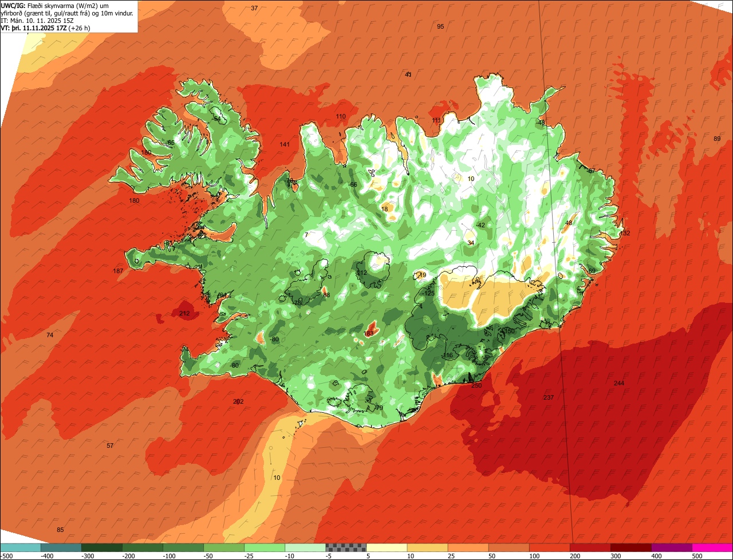
Task: Click the '132' value off the east coast
Action: (x=625, y=233)
